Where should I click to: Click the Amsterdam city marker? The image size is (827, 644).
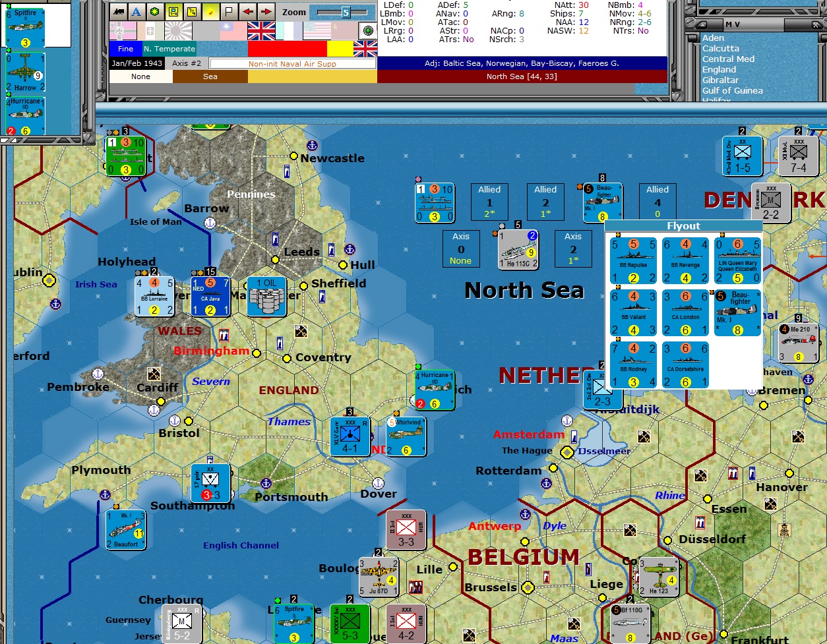567,452
